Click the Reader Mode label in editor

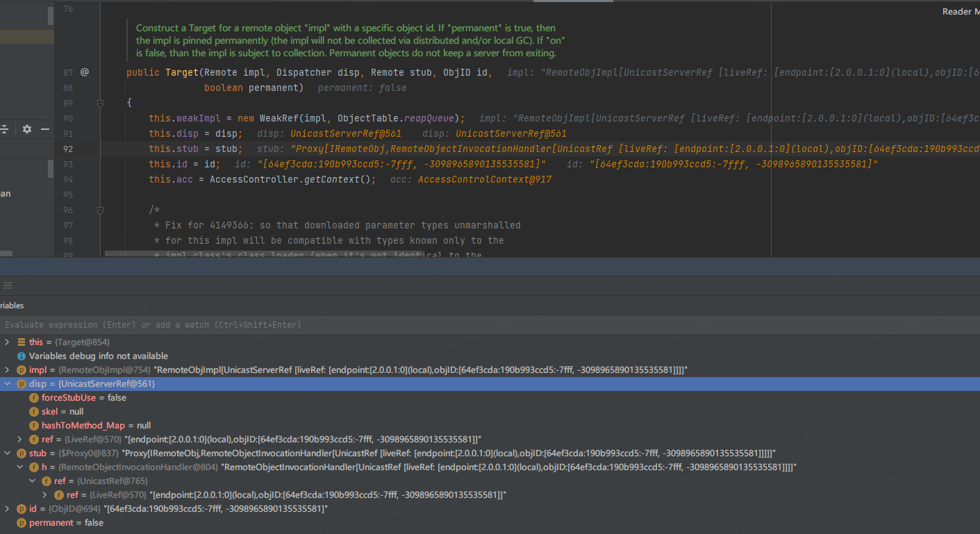tap(961, 12)
